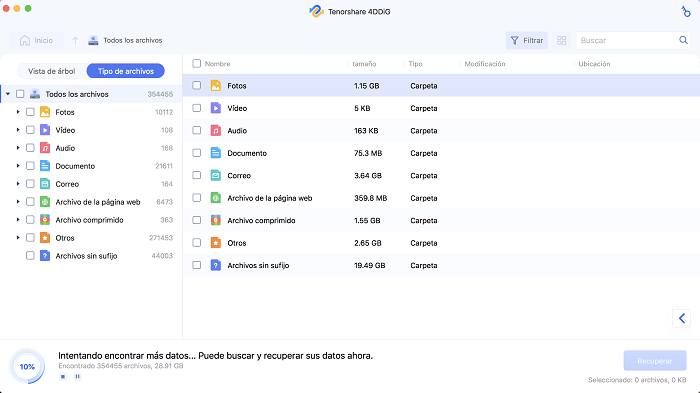The height and width of the screenshot is (393, 700).
Task: Click the Inicio button label
Action: 43,40
